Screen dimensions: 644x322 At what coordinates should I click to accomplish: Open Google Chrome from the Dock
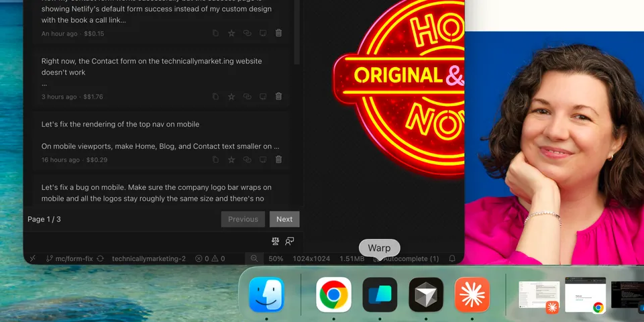coord(333,294)
